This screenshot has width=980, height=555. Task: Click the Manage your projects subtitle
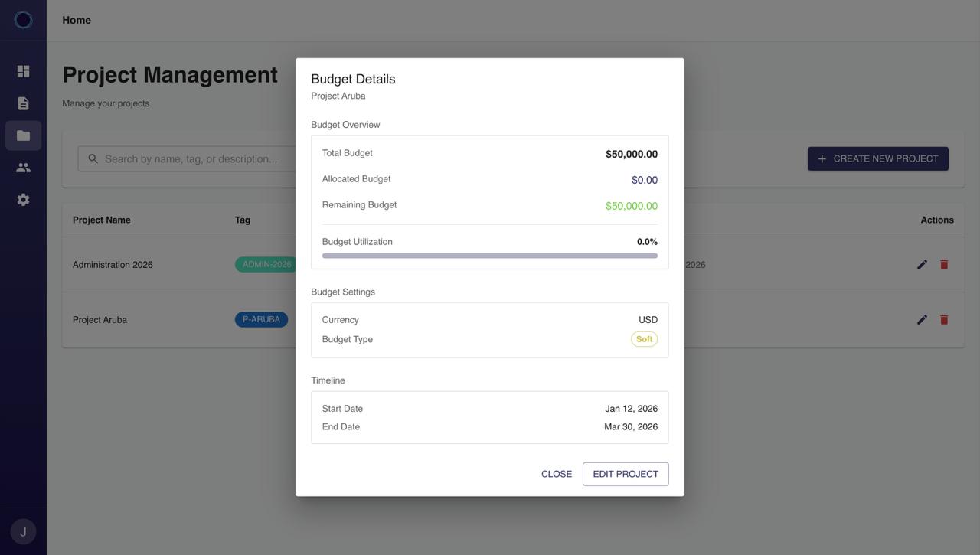point(106,103)
